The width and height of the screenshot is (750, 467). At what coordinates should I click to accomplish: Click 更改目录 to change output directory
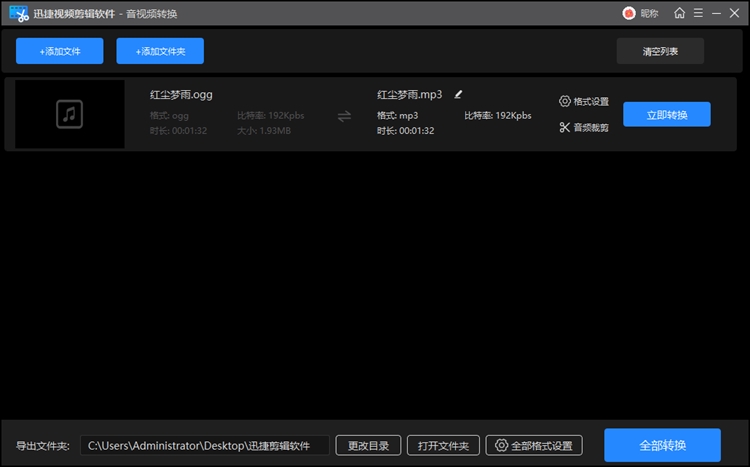(x=368, y=445)
